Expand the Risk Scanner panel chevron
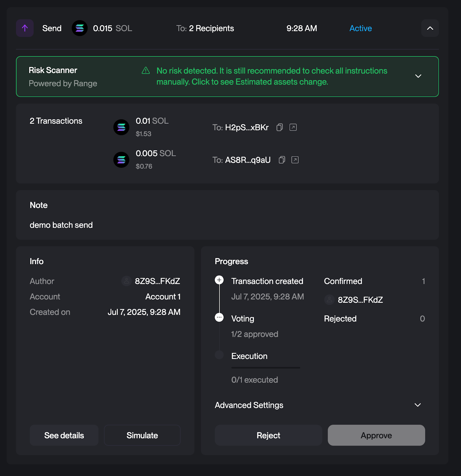 click(x=418, y=76)
